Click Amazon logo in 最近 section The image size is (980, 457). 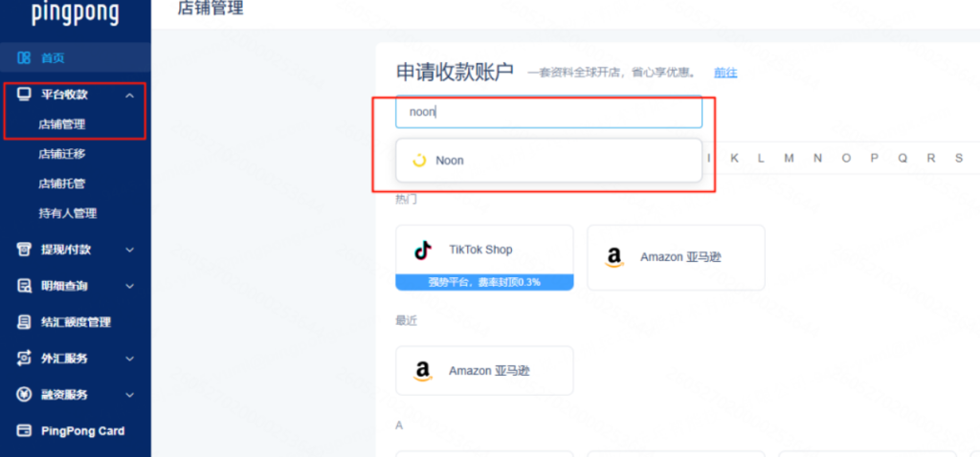coord(423,372)
